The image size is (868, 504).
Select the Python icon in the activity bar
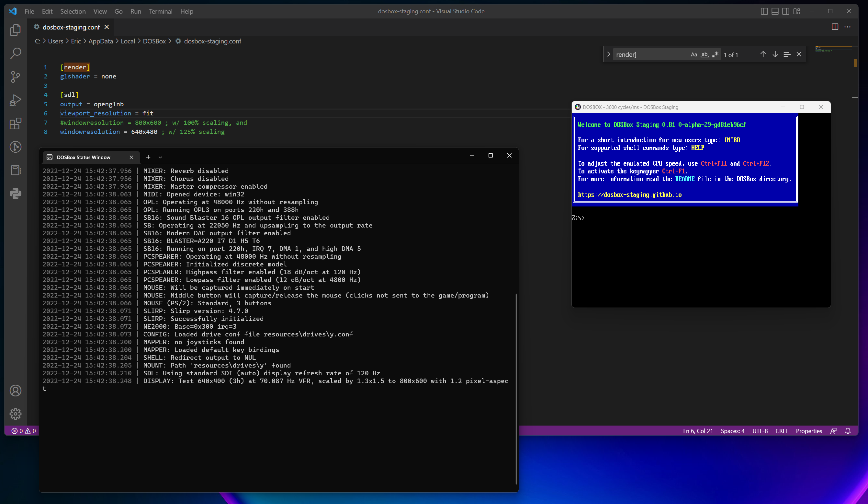pos(16,193)
